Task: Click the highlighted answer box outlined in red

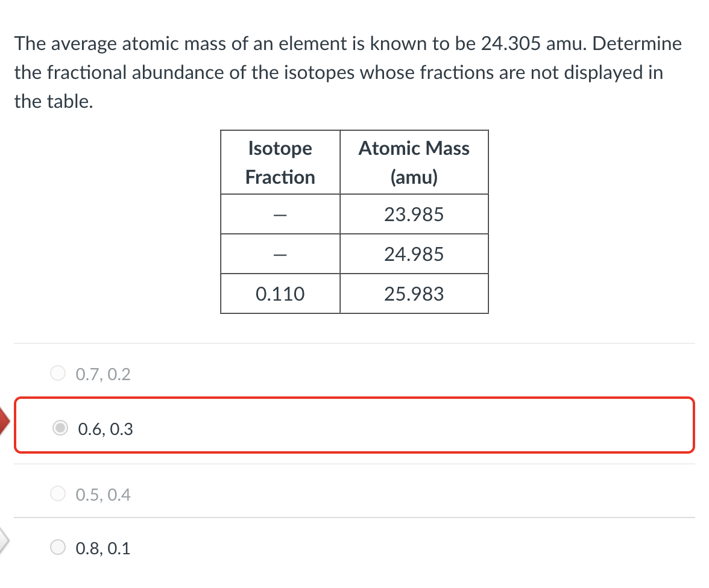Action: coord(354,425)
